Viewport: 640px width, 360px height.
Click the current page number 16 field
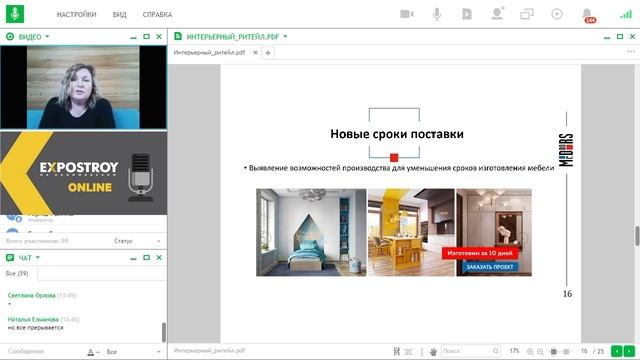pos(584,351)
